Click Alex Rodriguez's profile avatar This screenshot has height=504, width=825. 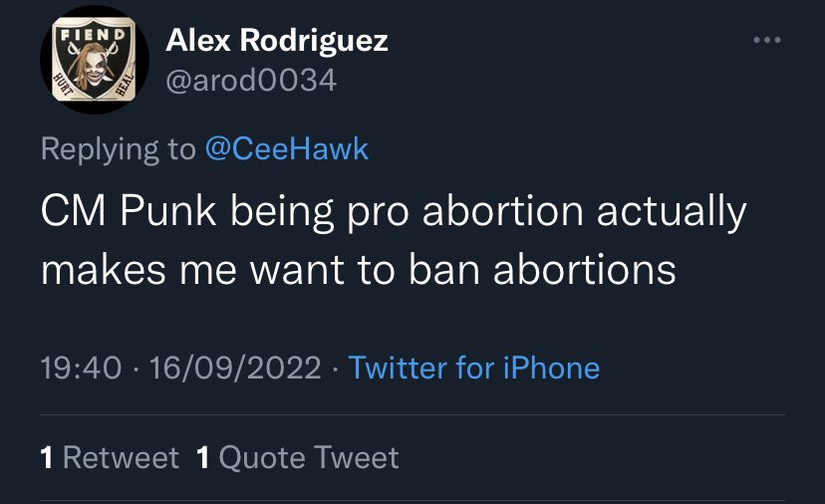pyautogui.click(x=94, y=59)
